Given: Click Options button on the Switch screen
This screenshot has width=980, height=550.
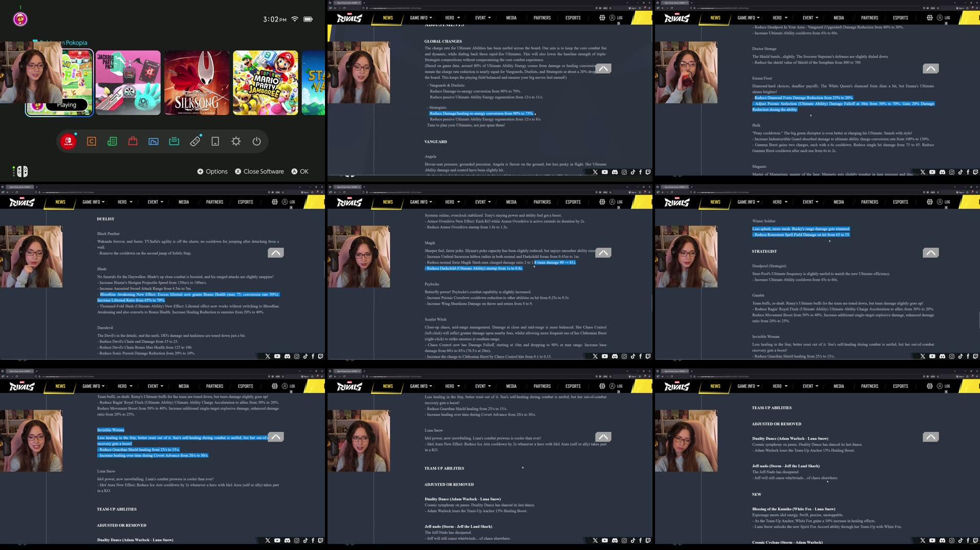Looking at the screenshot, I should [212, 171].
